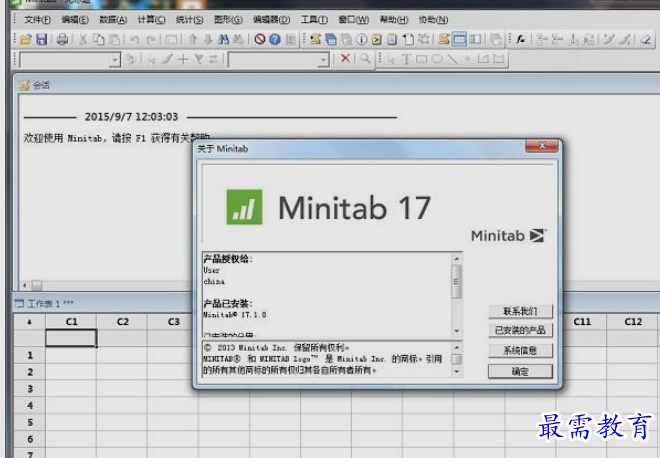Click license info scrollbar up arrow
The height and width of the screenshot is (458, 660).
click(x=457, y=258)
